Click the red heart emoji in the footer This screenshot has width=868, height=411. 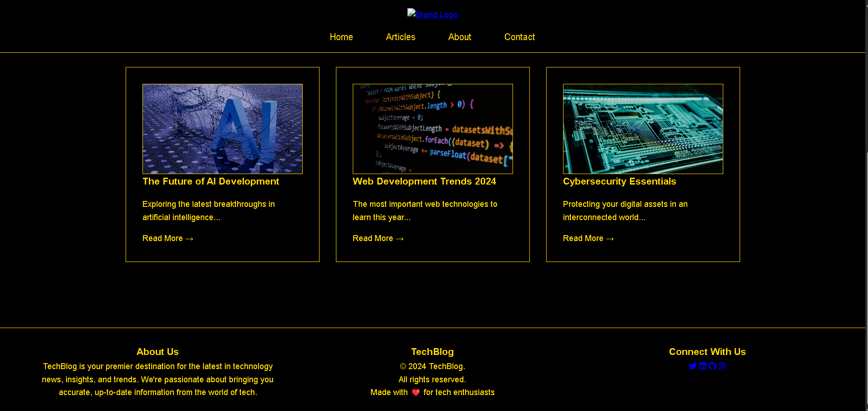tap(415, 392)
